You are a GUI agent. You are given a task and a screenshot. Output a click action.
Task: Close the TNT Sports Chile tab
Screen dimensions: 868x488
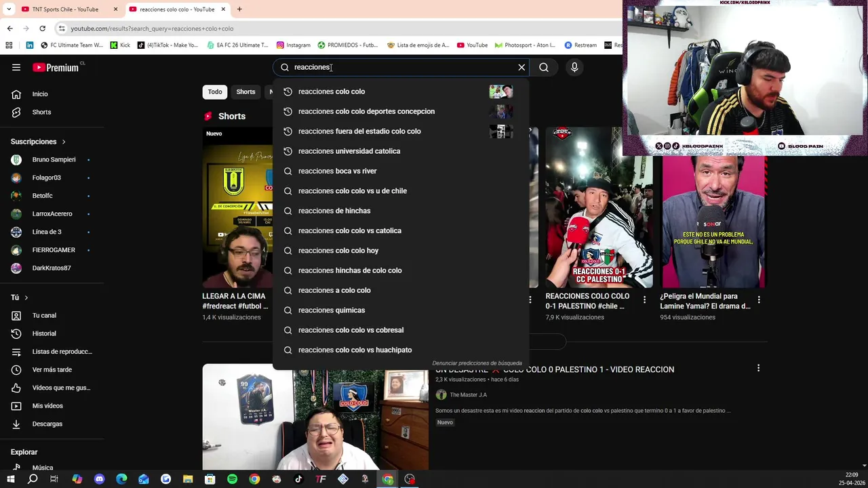[115, 9]
